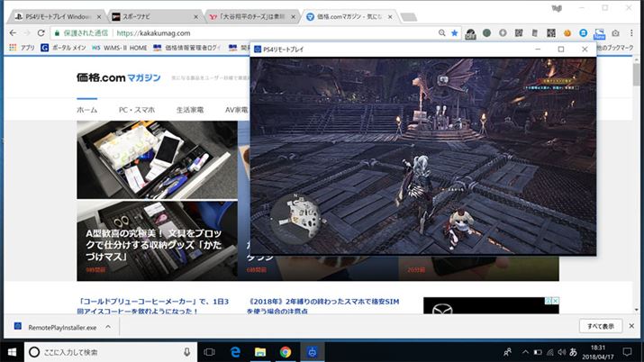The width and height of the screenshot is (644, 362).
Task: Click the Chrome address bar URL field
Action: [270, 33]
